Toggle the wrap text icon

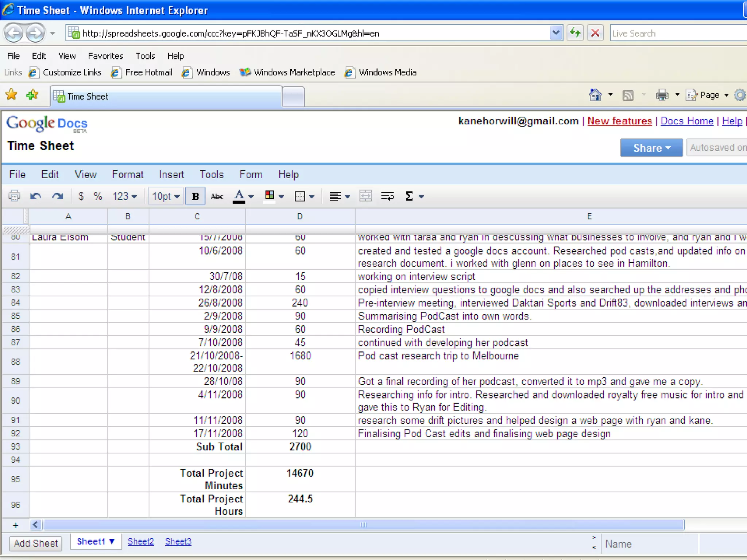tap(387, 196)
